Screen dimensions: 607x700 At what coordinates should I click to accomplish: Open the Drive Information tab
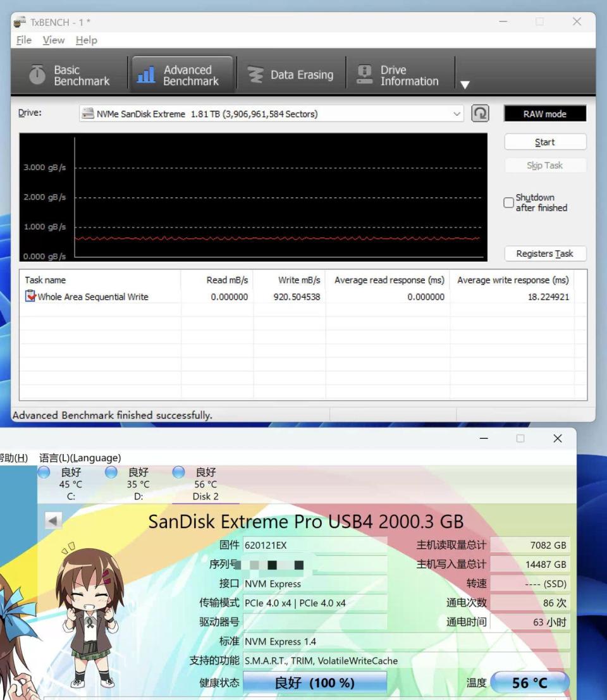399,75
